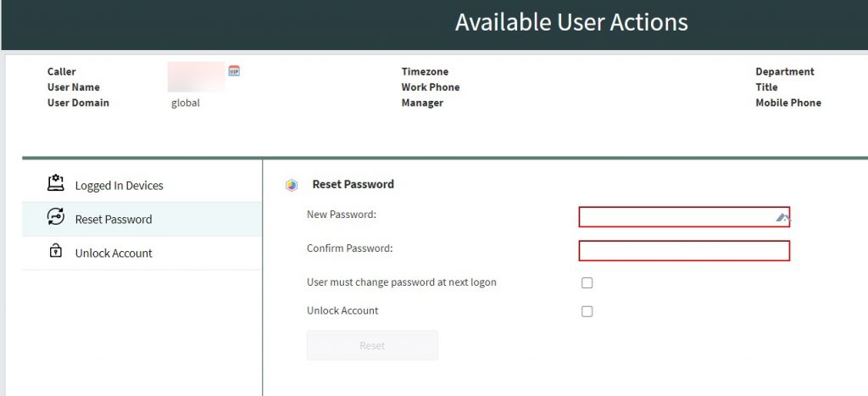Focus the Confirm Password input field
Screen dimensions: 868x396
click(684, 251)
